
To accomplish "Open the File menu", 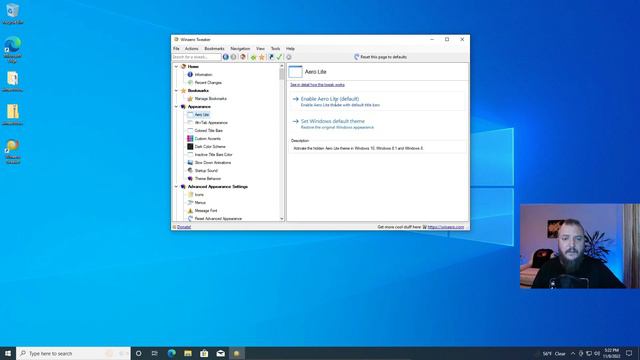I will (176, 49).
